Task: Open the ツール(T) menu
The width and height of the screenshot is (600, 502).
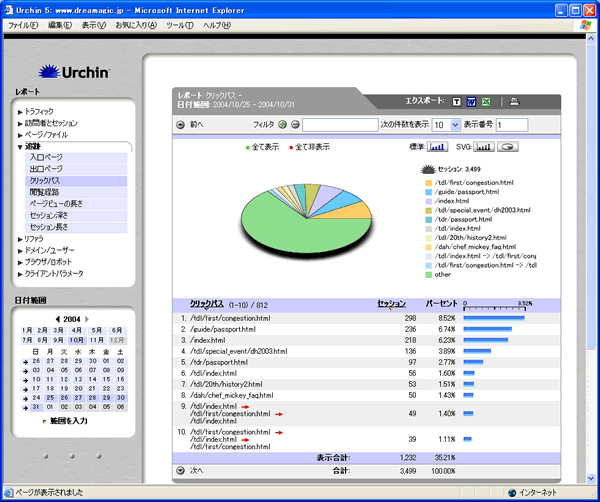Action: coord(179,25)
